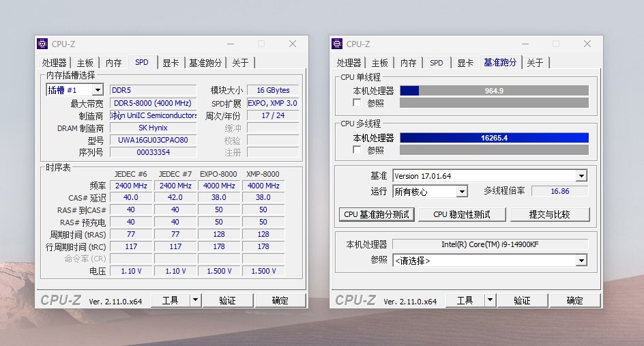Open the 基准 Version 17.01.64 dropdown
The image size is (644, 346).
click(x=581, y=176)
